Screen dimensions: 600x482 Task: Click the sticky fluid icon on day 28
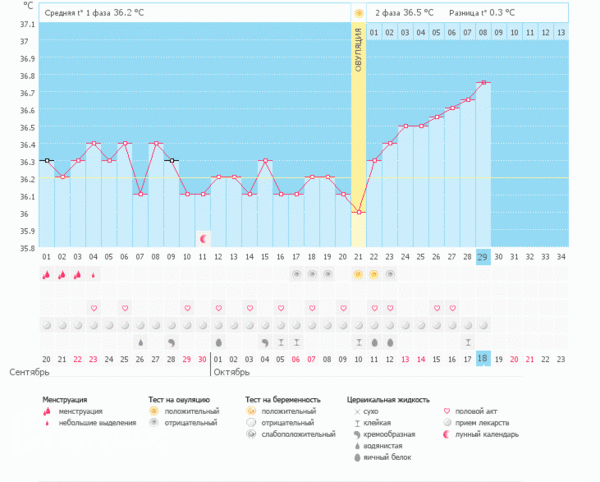(x=467, y=342)
